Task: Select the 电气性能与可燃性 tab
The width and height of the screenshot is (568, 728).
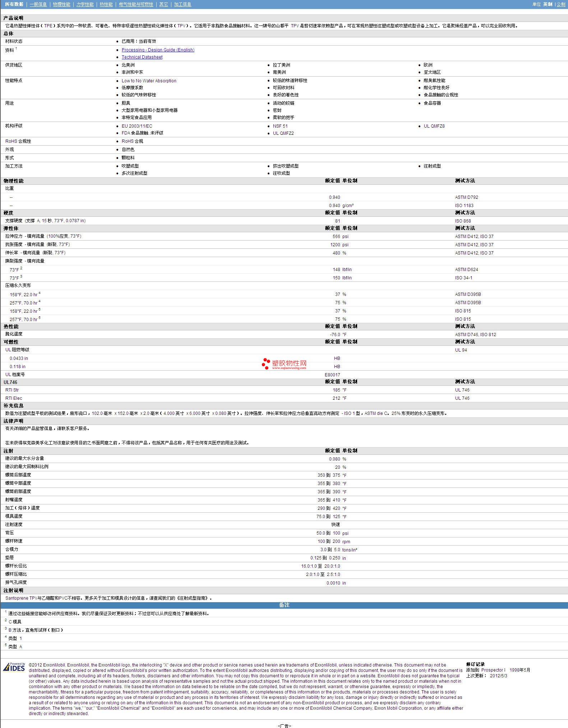Action: 136,4
